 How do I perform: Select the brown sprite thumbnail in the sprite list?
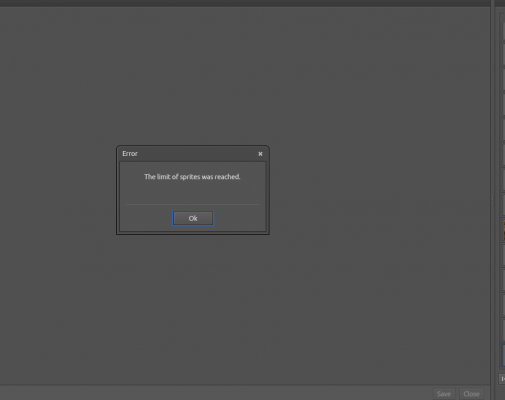click(x=503, y=230)
